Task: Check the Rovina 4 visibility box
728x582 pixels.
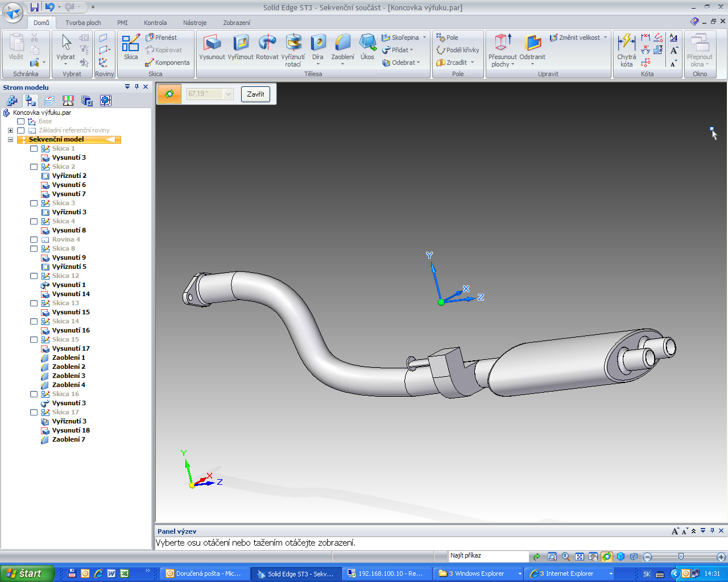Action: (x=34, y=240)
